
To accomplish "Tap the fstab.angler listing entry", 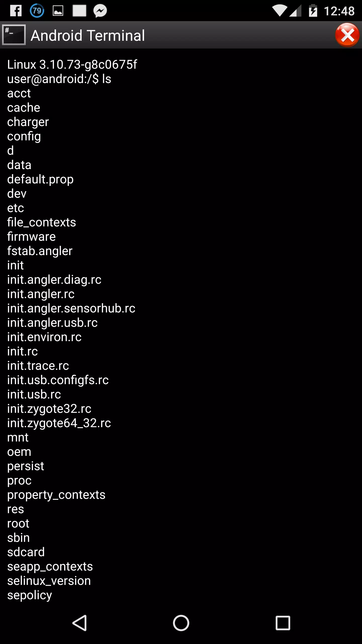I will click(x=40, y=251).
